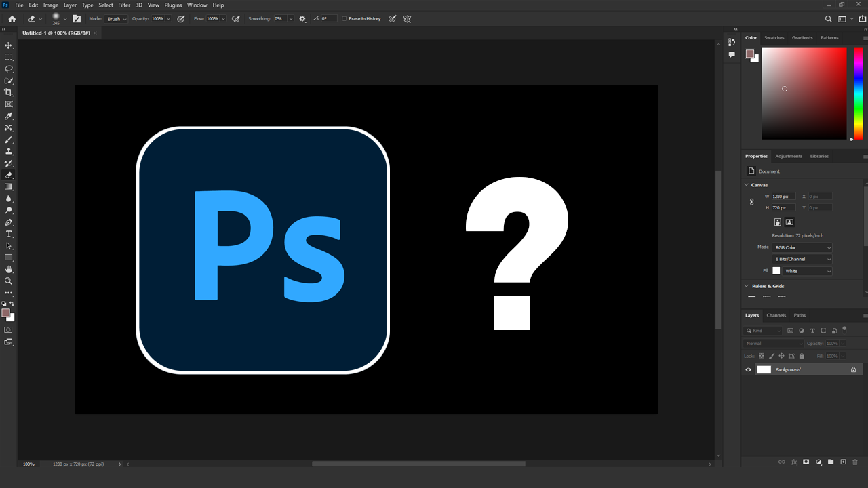Viewport: 868px width, 488px height.
Task: Collapse the Rulers & Grids section
Action: 747,286
